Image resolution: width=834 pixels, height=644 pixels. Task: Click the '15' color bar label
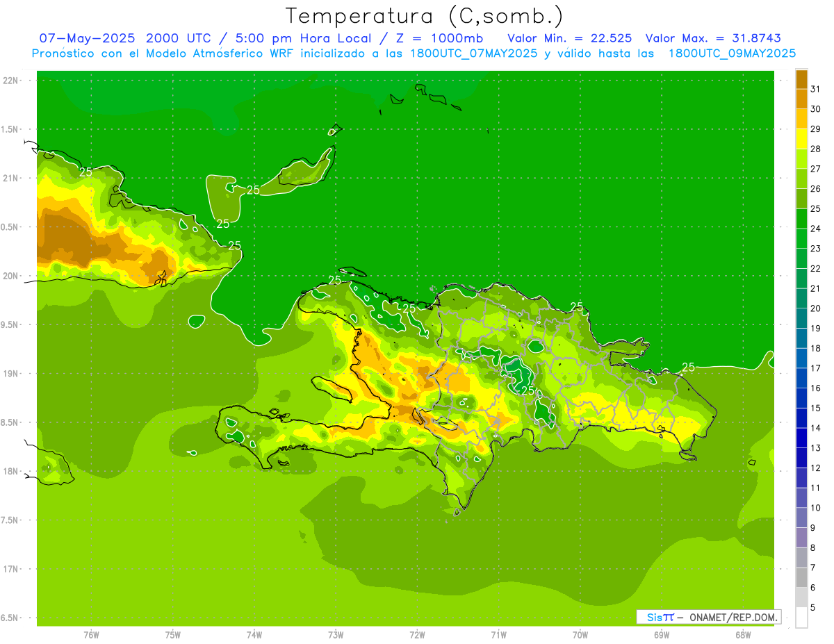pyautogui.click(x=815, y=408)
